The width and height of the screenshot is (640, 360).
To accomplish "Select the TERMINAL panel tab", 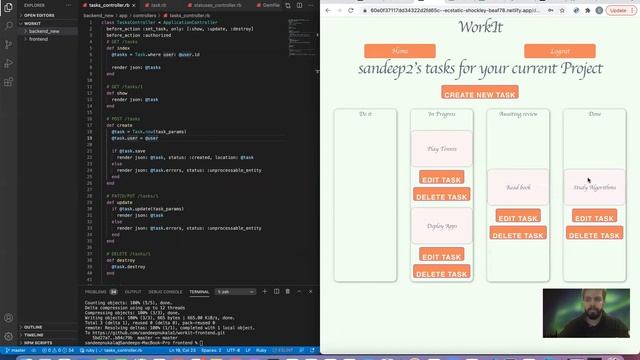I will [x=199, y=292].
